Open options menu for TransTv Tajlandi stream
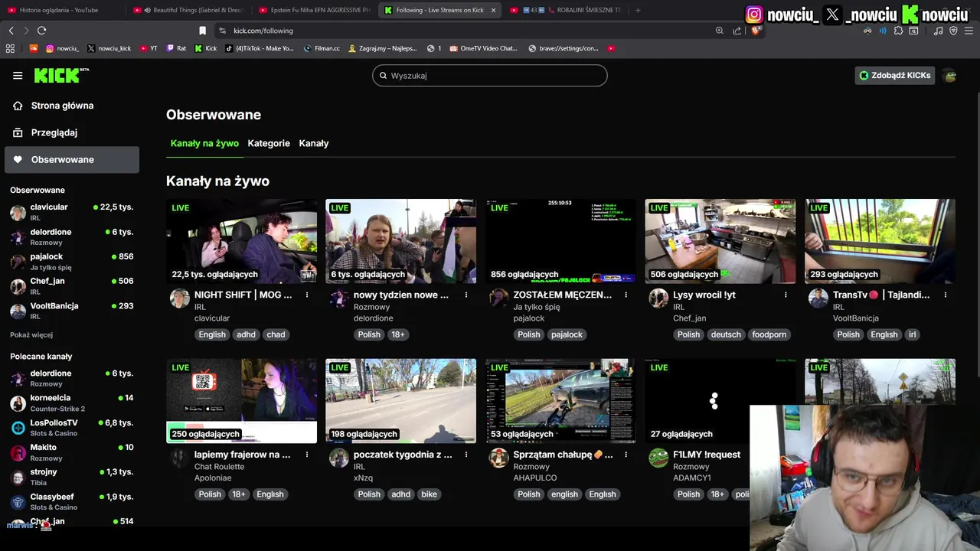980x551 pixels. point(946,295)
